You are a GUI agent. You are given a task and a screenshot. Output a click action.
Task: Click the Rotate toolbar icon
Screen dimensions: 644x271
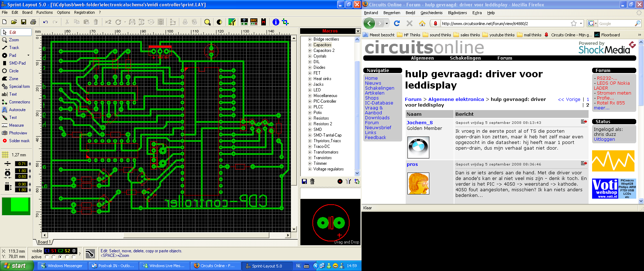coord(118,22)
